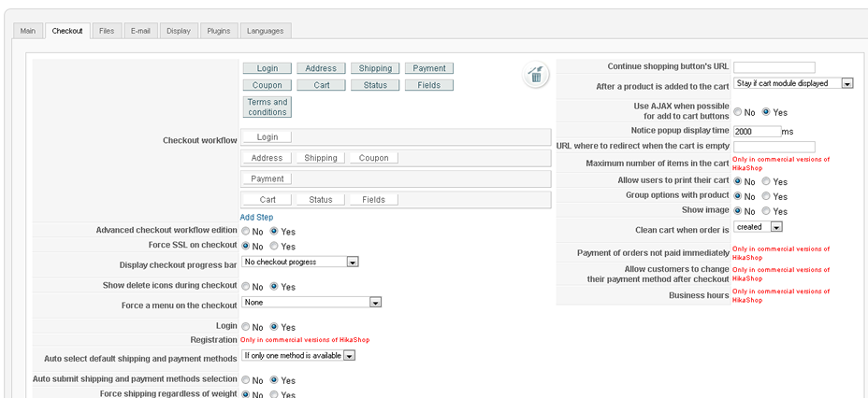Image resolution: width=868 pixels, height=398 pixels.
Task: Click the Add Step link
Action: pos(256,217)
